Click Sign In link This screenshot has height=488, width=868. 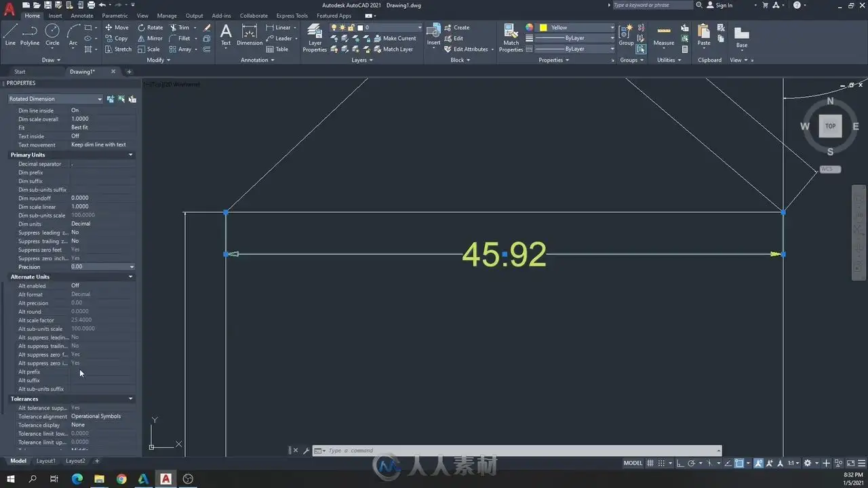click(719, 5)
